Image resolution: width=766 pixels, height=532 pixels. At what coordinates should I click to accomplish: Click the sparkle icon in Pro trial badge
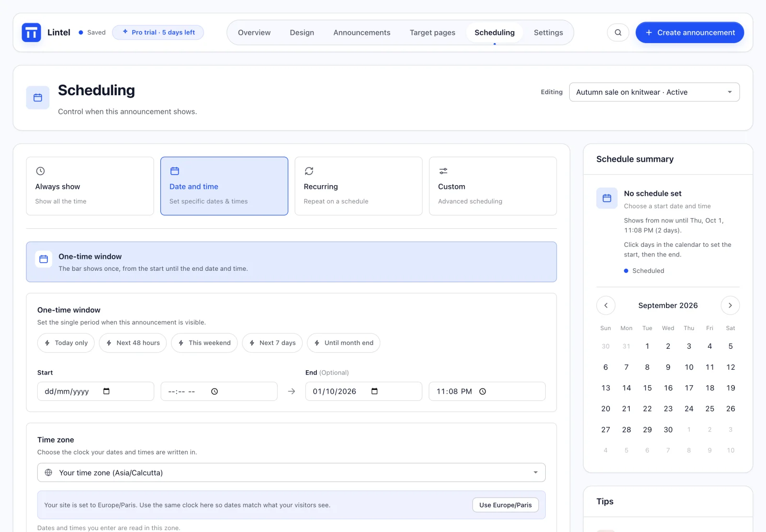125,32
